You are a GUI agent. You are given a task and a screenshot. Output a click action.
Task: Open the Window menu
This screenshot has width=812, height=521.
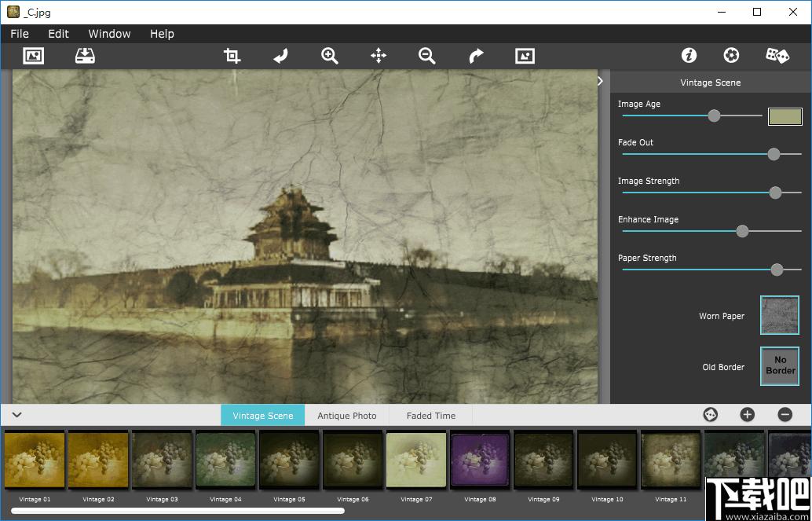coord(109,34)
